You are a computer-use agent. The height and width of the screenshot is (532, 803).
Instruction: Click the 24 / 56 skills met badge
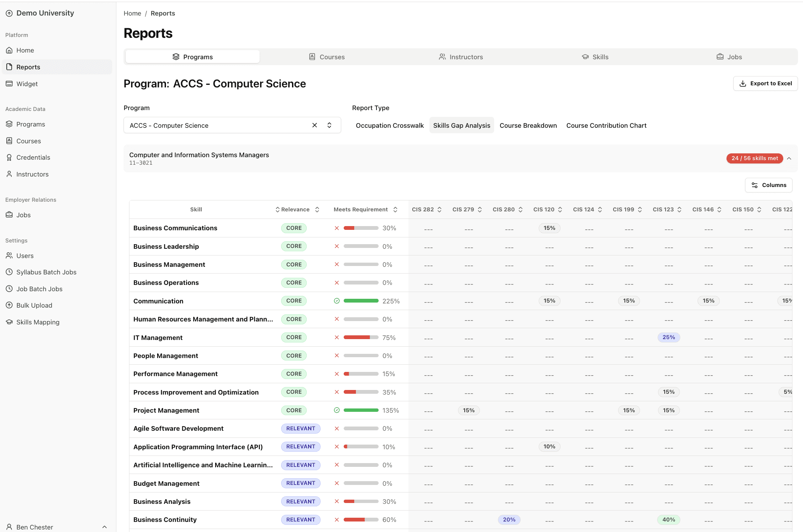coord(755,158)
